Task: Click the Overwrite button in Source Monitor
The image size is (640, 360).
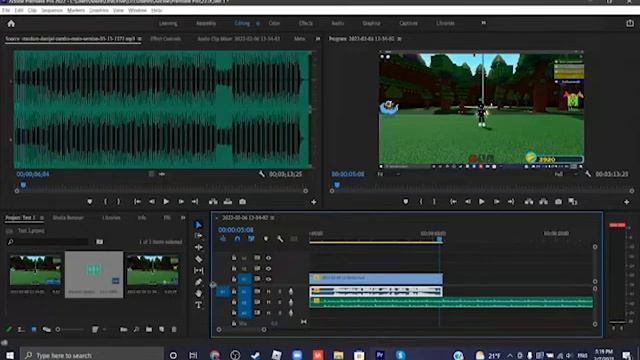Action: 228,202
